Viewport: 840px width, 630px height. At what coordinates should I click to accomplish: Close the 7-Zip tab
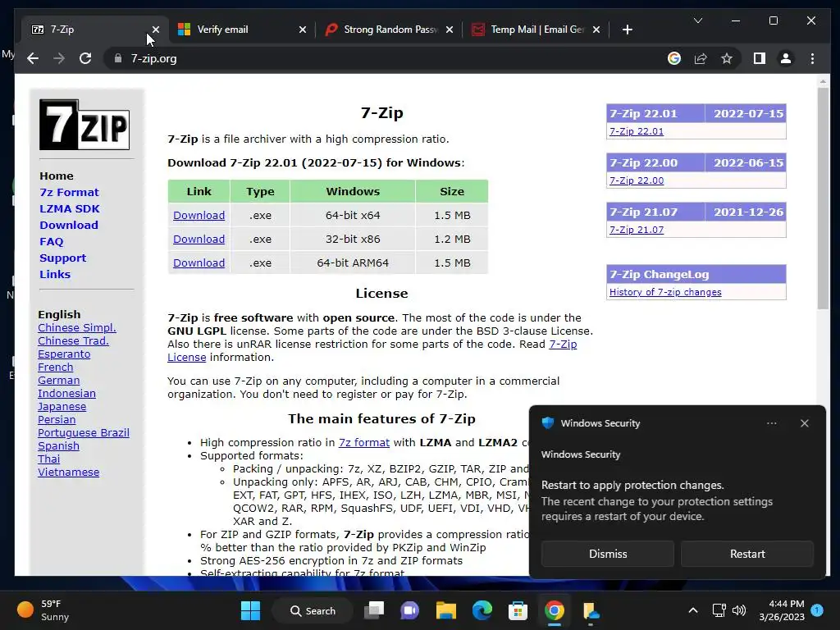tap(155, 30)
